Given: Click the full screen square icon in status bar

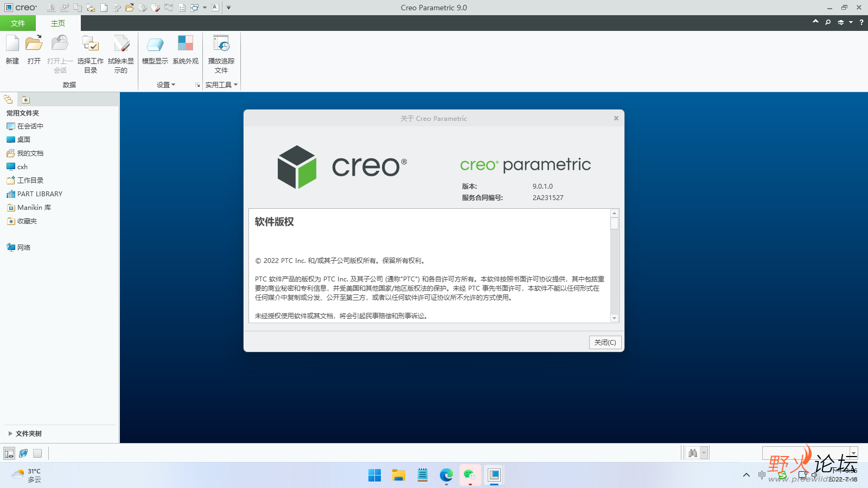Looking at the screenshot, I should coord(37,453).
